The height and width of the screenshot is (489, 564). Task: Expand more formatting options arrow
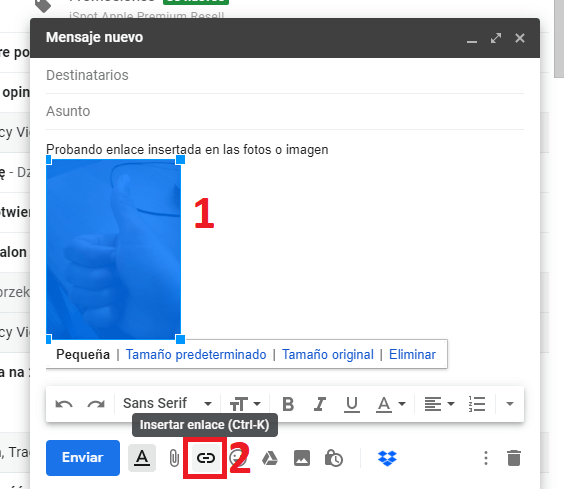[x=510, y=404]
